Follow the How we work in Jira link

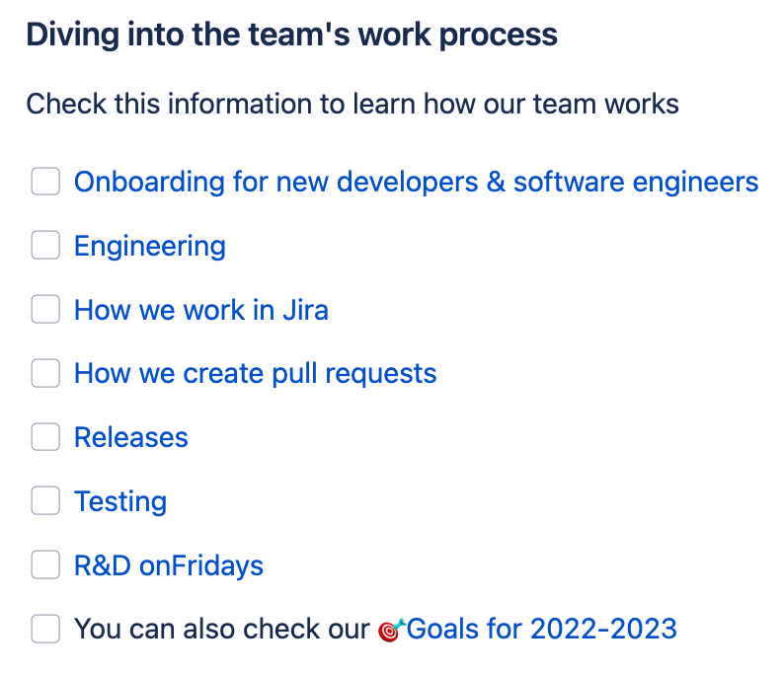pos(201,310)
